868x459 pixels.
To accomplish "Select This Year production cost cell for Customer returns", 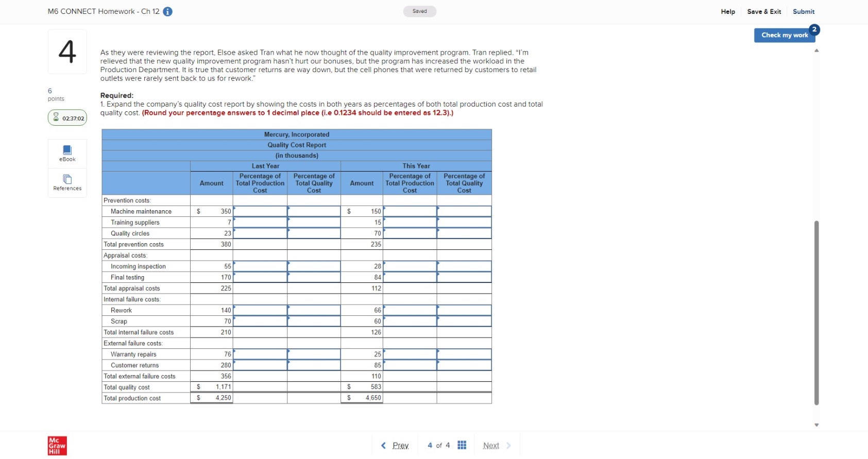I will click(x=410, y=365).
